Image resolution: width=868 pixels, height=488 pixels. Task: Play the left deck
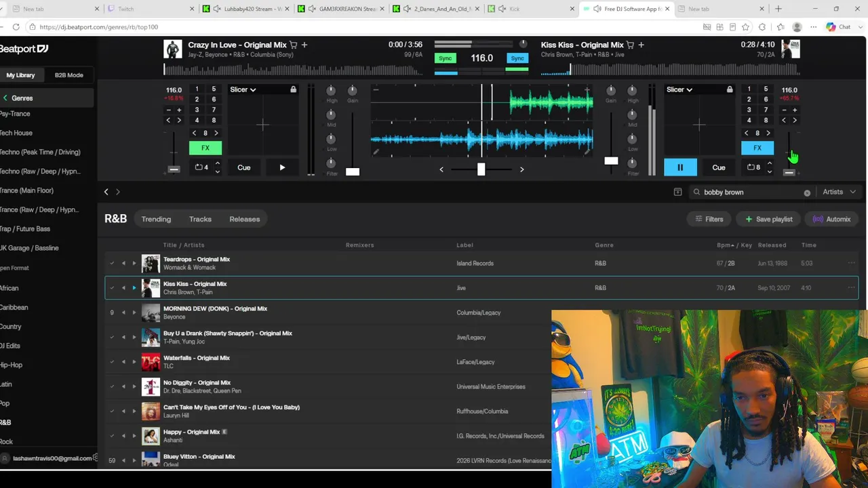click(282, 167)
